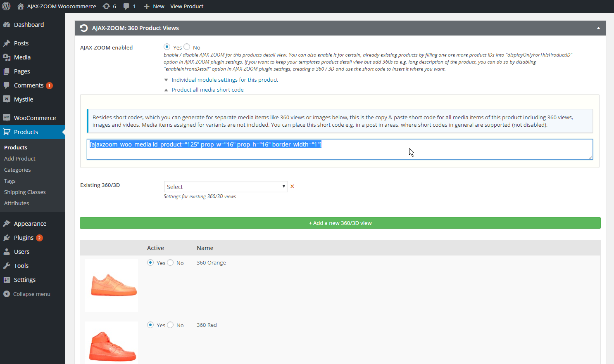This screenshot has height=364, width=614.
Task: Expand Individual module settings for this product
Action: click(x=225, y=80)
